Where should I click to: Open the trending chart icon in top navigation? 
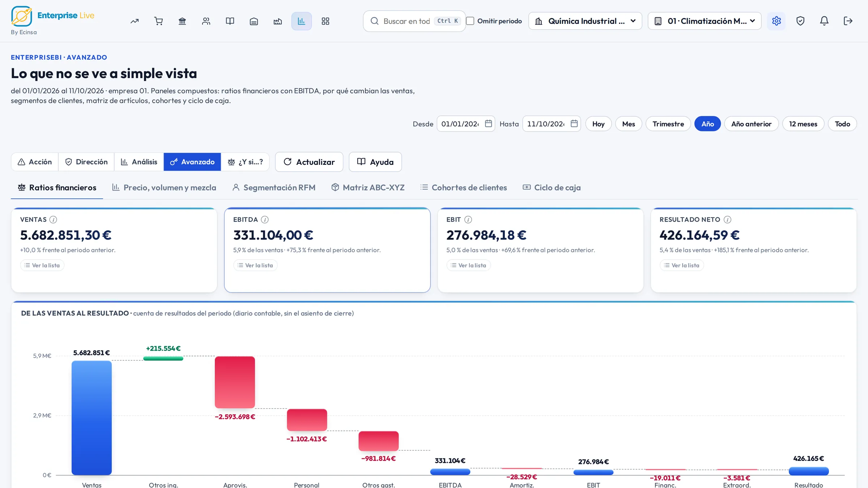click(135, 21)
